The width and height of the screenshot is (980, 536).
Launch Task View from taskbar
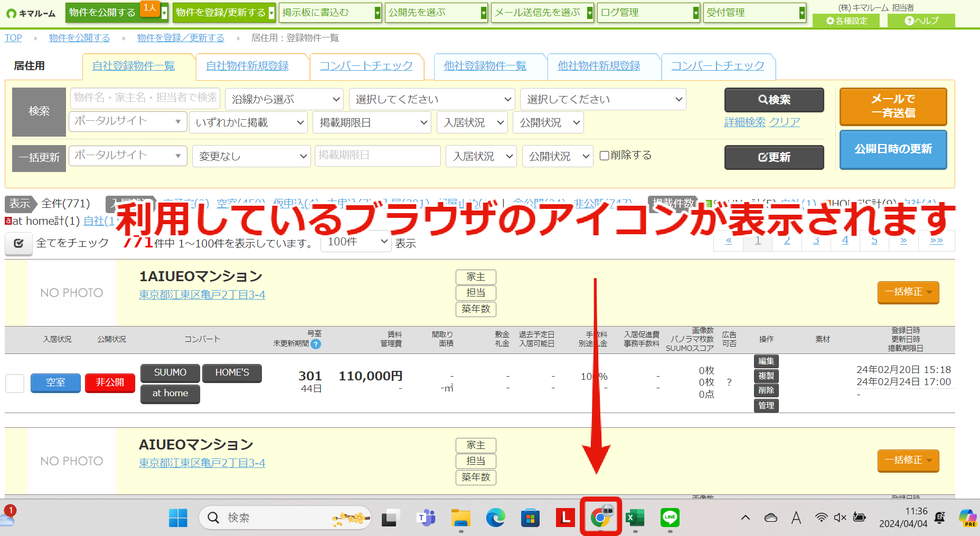(390, 518)
